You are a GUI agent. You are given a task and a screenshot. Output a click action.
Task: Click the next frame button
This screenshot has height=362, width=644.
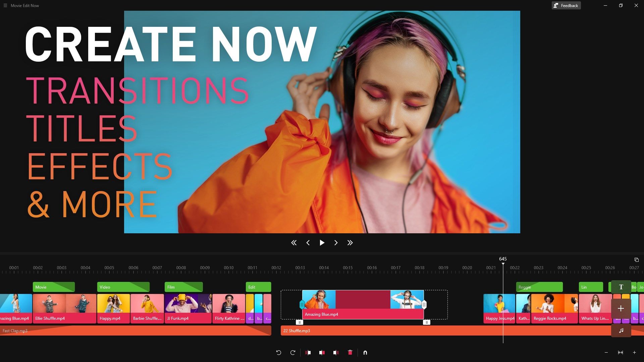[x=336, y=243]
